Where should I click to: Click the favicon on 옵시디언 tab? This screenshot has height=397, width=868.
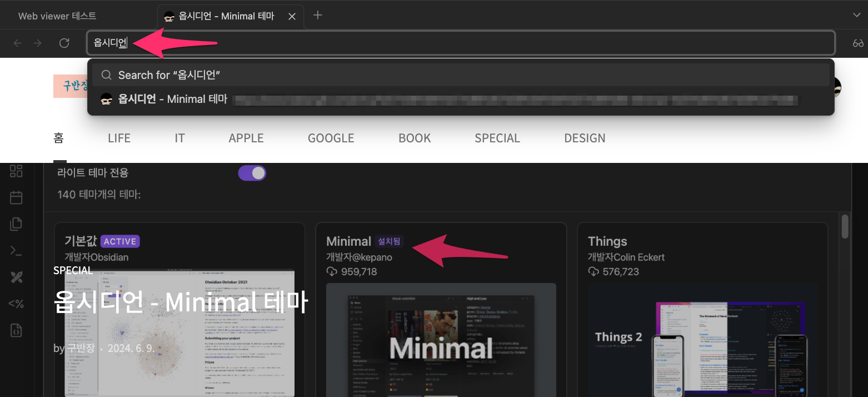coord(169,17)
